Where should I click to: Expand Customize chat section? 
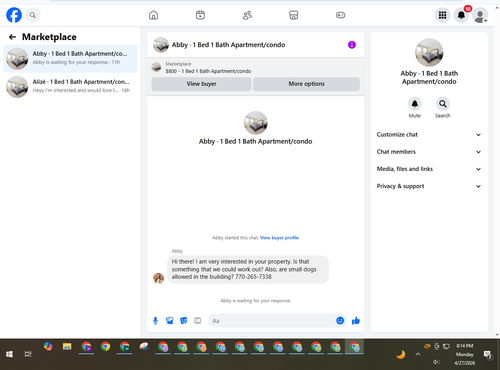[429, 135]
